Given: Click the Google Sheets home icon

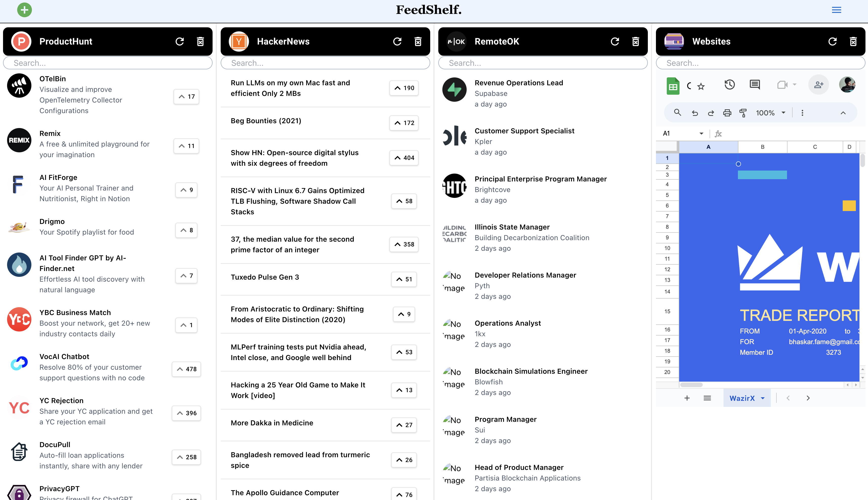Looking at the screenshot, I should [x=673, y=86].
